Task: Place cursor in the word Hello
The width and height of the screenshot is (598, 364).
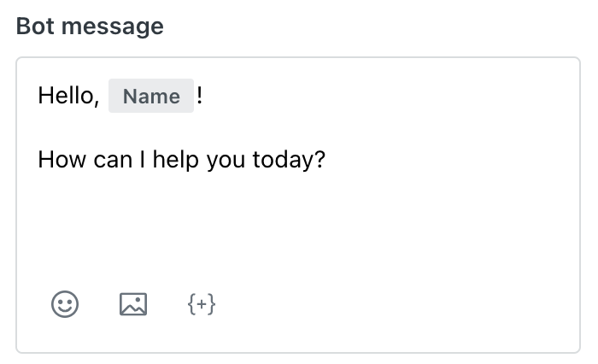Action: pos(65,96)
